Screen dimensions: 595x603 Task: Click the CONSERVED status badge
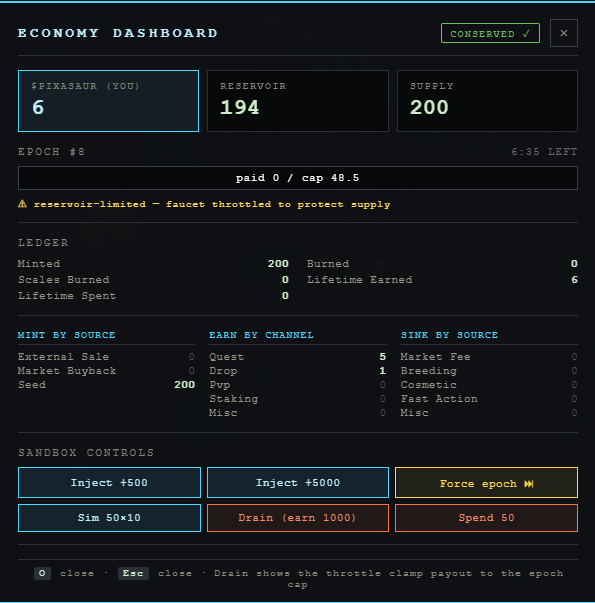coord(490,33)
